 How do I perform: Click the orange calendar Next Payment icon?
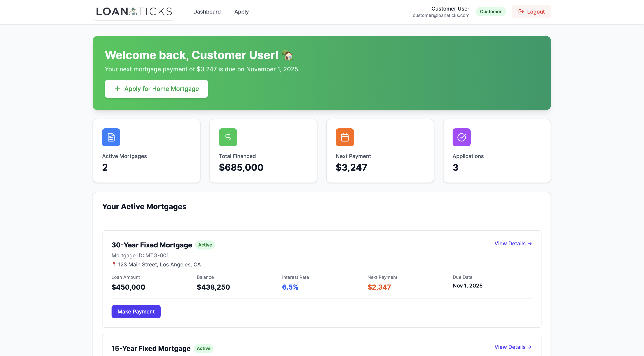click(344, 137)
